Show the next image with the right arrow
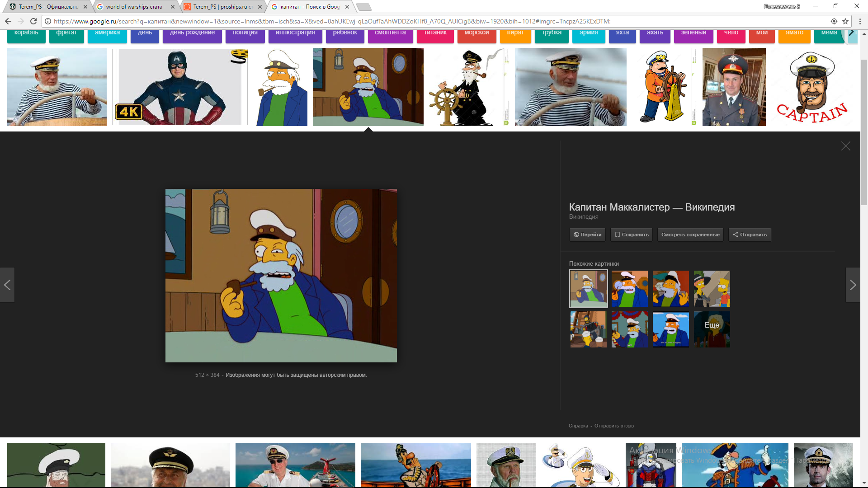Screen dimensions: 868x488 coord(853,285)
